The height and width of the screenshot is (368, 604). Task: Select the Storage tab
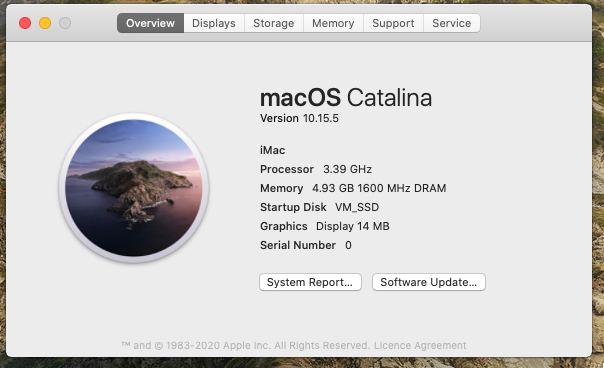click(x=273, y=23)
